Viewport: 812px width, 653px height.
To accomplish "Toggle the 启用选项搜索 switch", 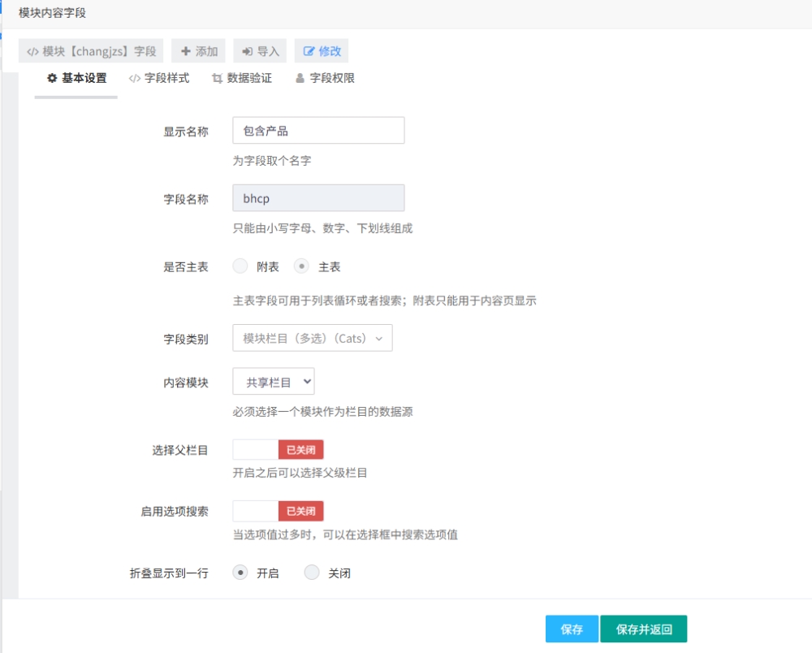I will [278, 511].
